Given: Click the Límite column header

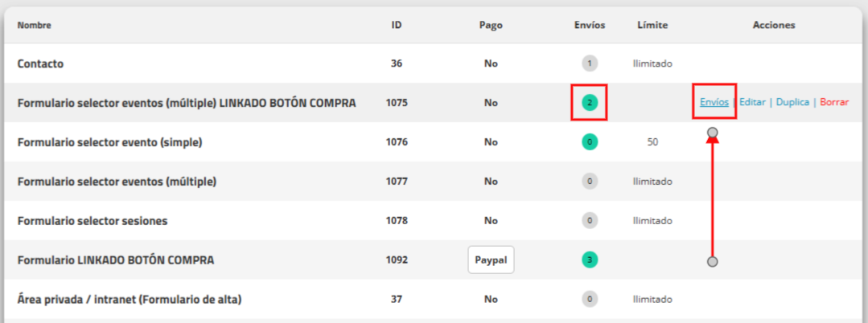Looking at the screenshot, I should pos(652,25).
